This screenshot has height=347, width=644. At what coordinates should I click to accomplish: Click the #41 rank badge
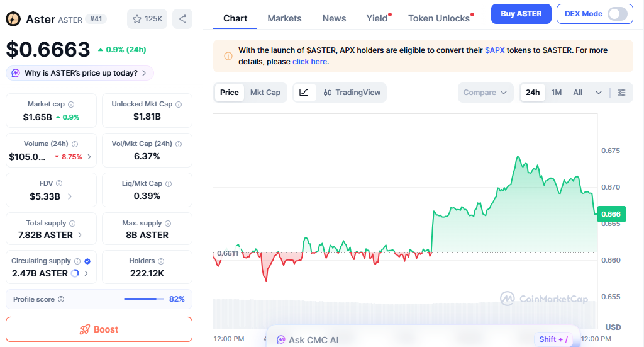(96, 19)
